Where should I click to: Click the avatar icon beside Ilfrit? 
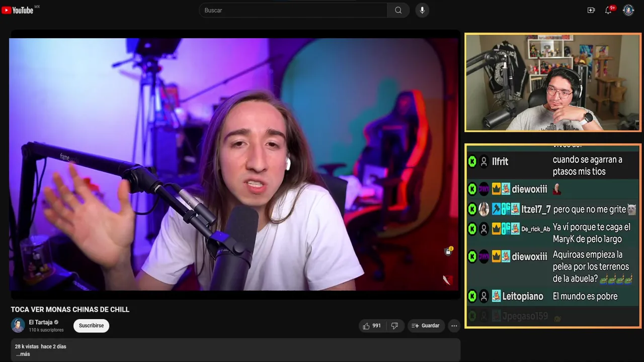[484, 162]
